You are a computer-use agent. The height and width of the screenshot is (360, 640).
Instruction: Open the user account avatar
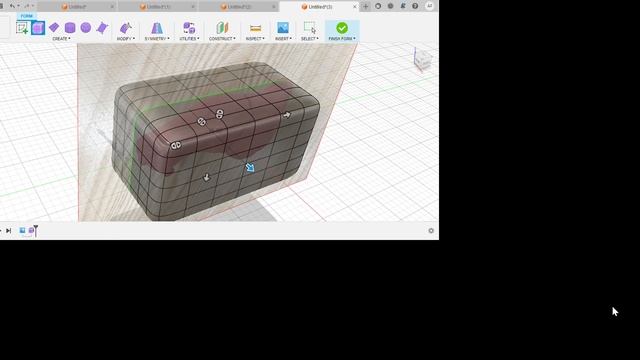point(429,6)
